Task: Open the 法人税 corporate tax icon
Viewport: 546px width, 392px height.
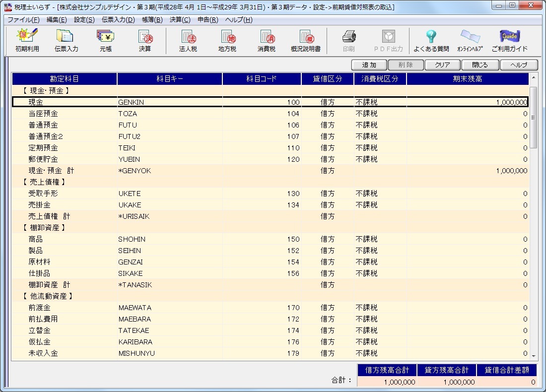Action: (188, 41)
